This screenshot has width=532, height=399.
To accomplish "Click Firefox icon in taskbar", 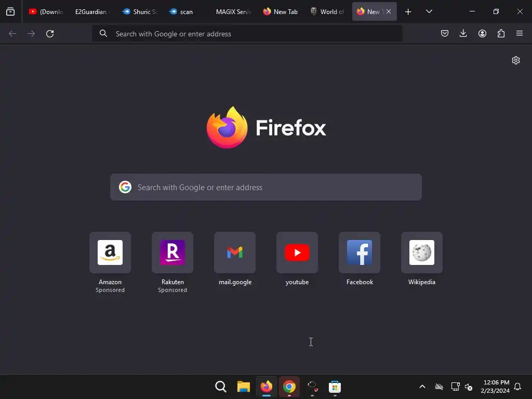I will [267, 387].
